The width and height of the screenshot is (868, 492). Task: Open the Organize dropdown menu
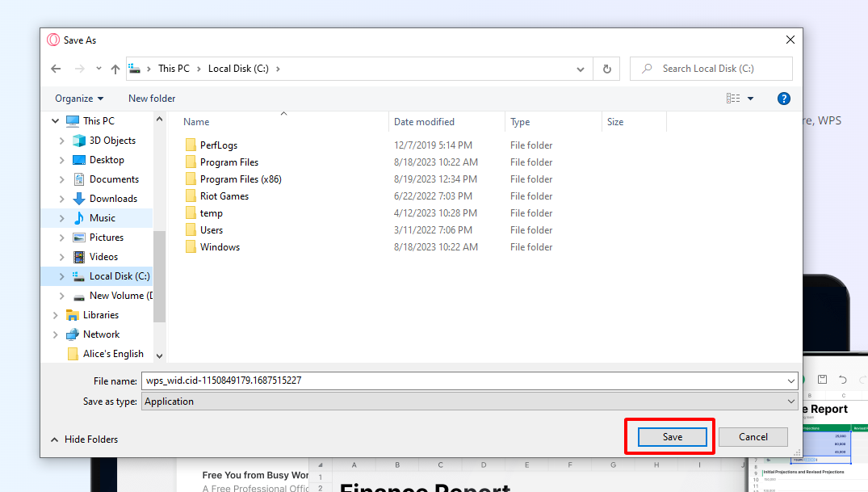[x=78, y=98]
